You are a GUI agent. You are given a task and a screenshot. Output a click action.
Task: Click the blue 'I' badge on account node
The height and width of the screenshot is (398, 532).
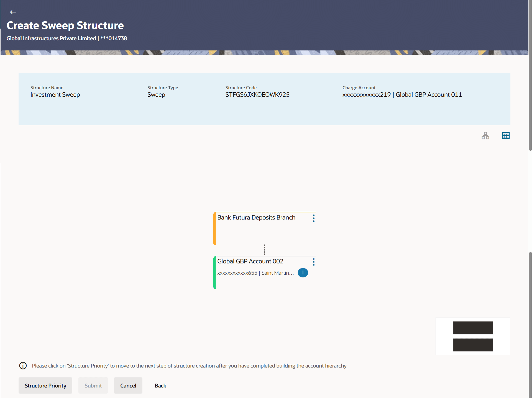coord(303,273)
